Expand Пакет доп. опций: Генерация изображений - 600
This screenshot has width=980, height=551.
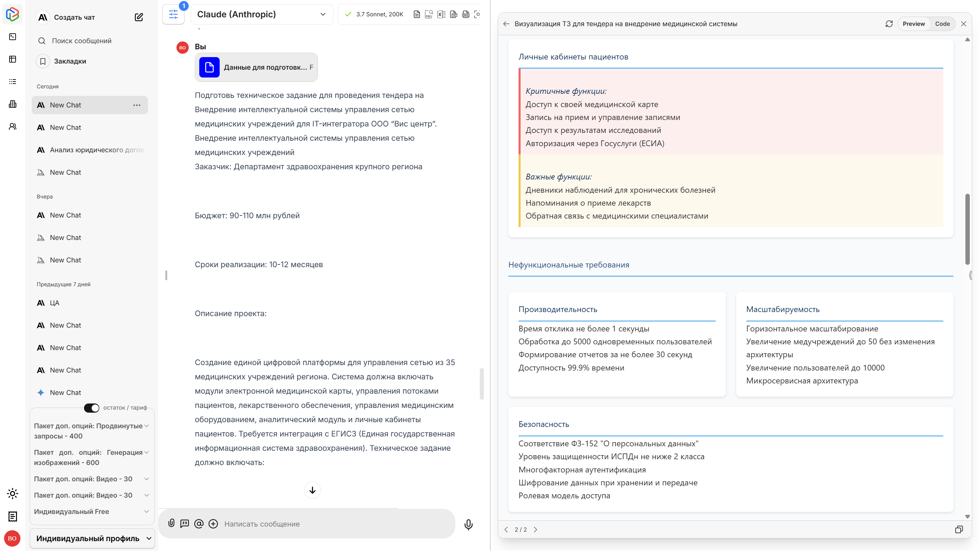91,457
